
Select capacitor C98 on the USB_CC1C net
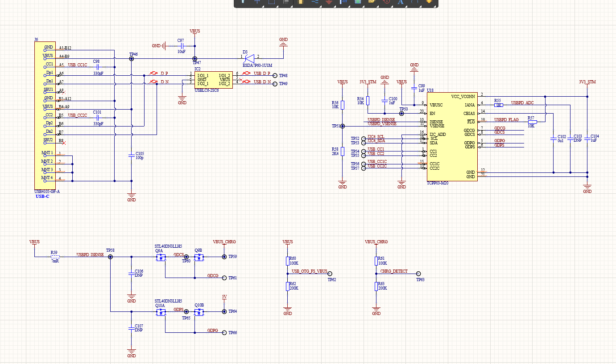coord(97,67)
